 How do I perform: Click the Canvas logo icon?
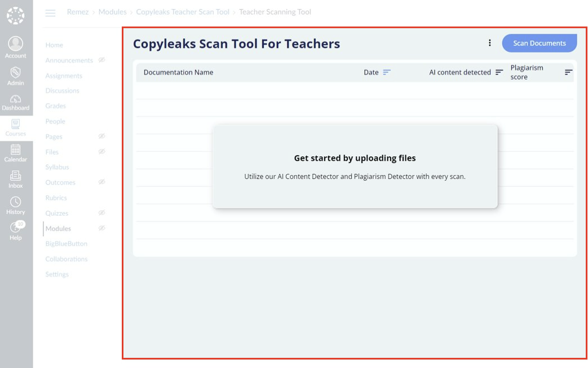tap(15, 15)
